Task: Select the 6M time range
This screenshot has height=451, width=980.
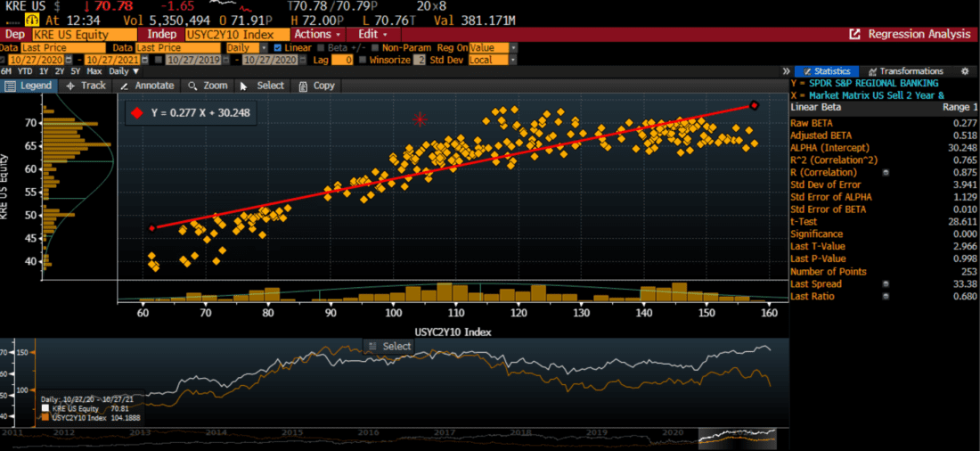Action: (x=6, y=71)
